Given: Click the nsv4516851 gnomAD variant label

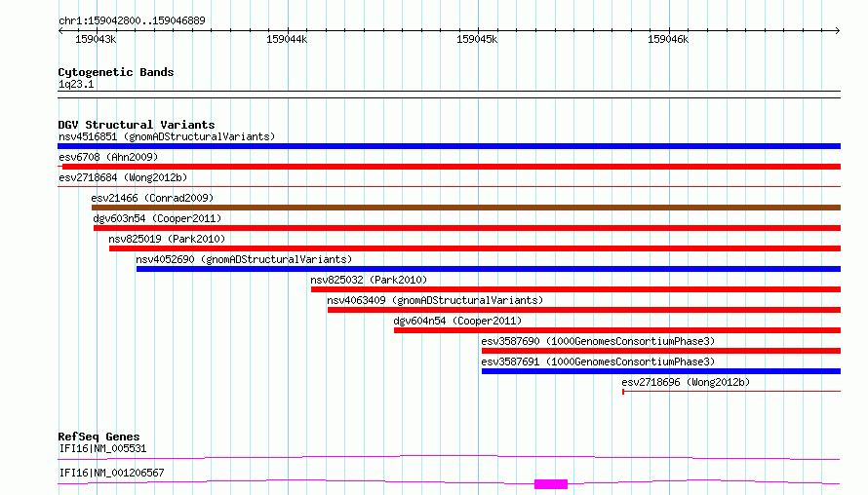Looking at the screenshot, I should 167,136.
